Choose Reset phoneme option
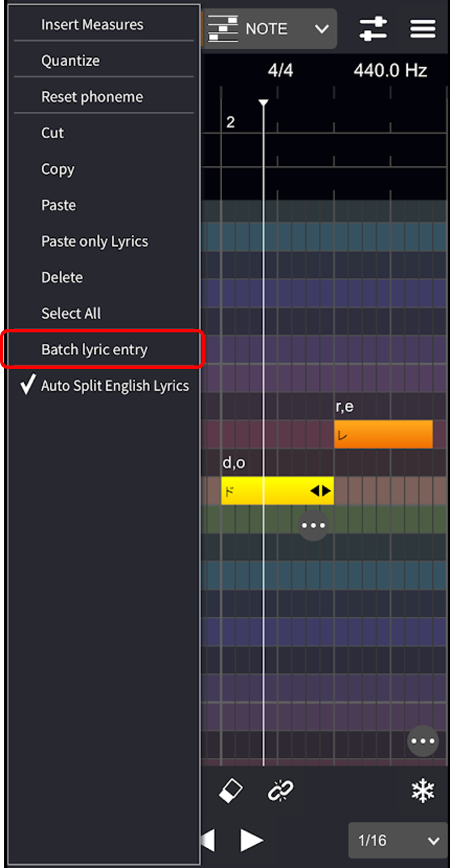 point(92,97)
